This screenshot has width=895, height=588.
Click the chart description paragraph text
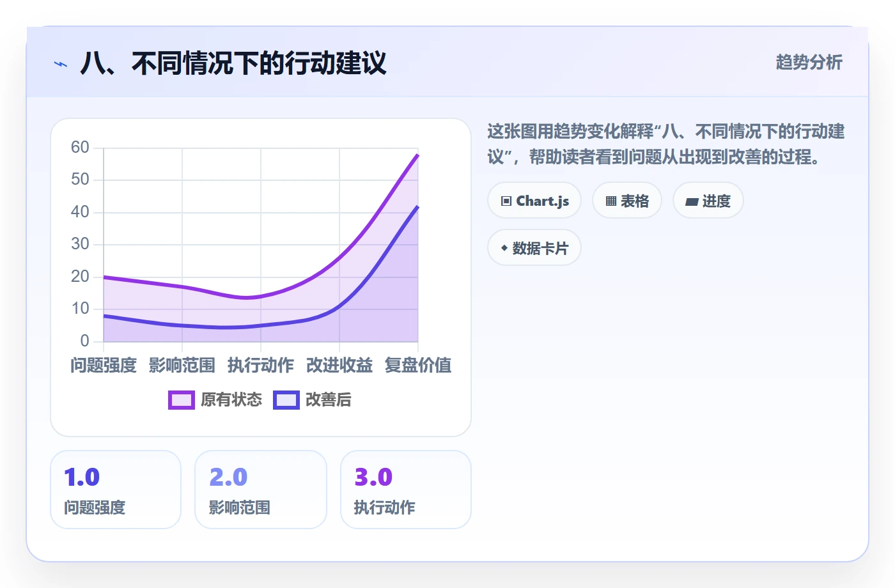tap(666, 144)
